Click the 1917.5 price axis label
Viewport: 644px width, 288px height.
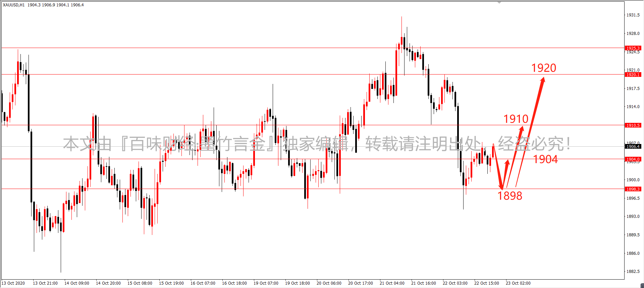(x=633, y=89)
